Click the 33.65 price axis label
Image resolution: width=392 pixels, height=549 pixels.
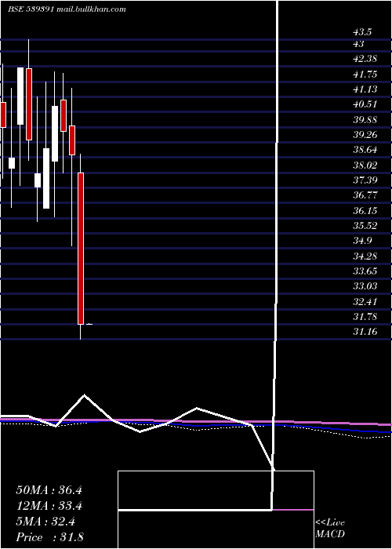[365, 271]
